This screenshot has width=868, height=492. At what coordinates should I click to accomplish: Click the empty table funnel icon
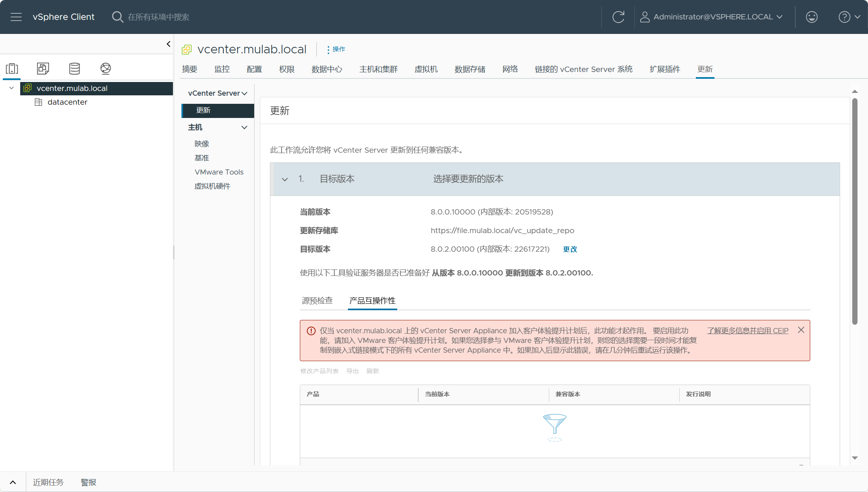click(x=555, y=427)
